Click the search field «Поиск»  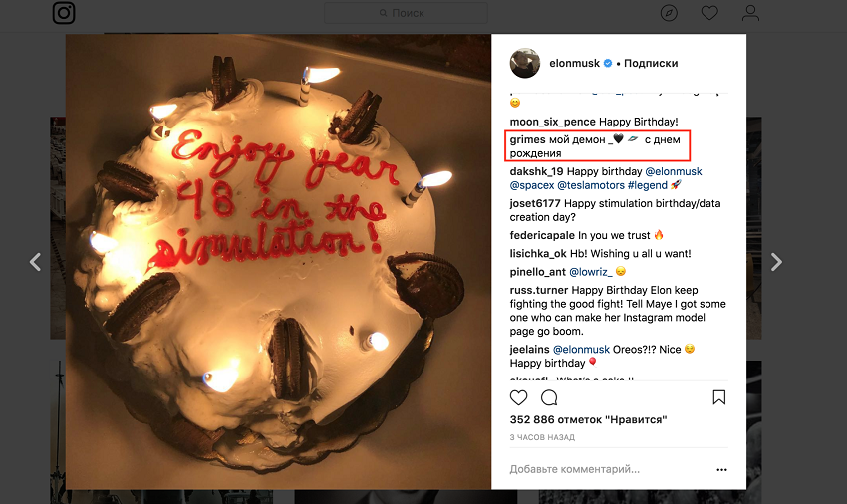point(407,13)
